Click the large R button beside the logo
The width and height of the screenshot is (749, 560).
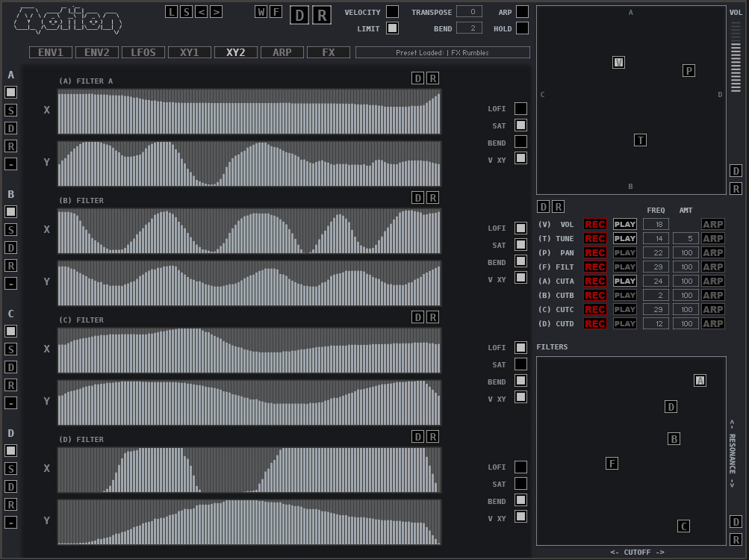click(x=322, y=15)
